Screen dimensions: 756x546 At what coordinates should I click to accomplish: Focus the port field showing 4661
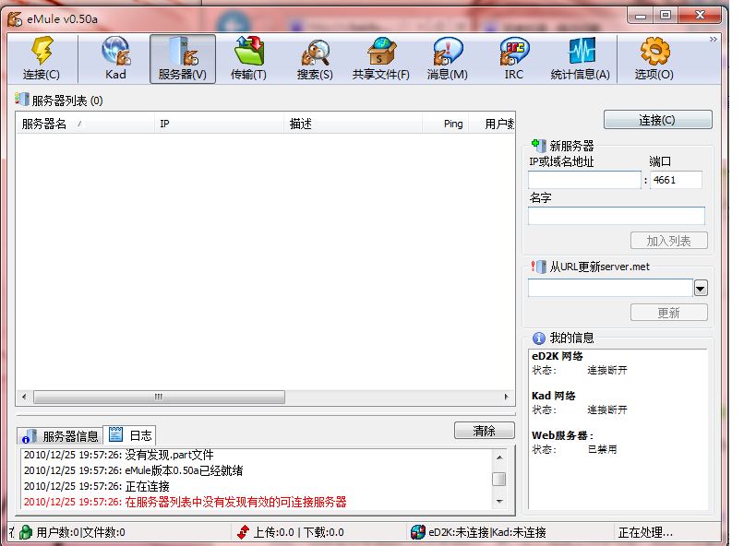pyautogui.click(x=676, y=180)
